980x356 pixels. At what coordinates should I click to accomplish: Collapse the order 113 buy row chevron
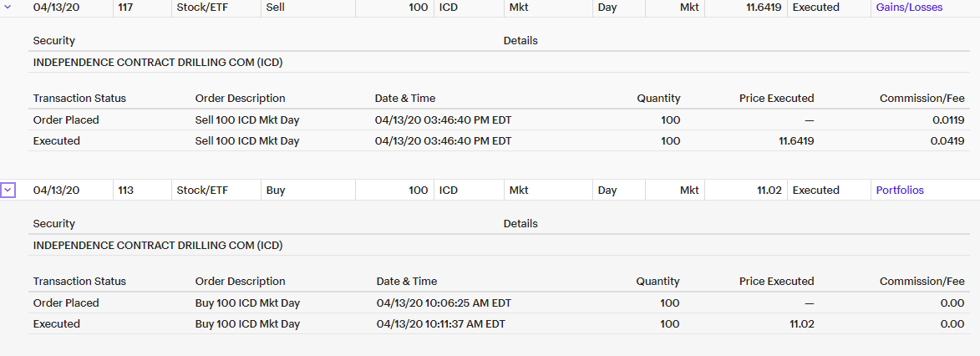point(8,191)
